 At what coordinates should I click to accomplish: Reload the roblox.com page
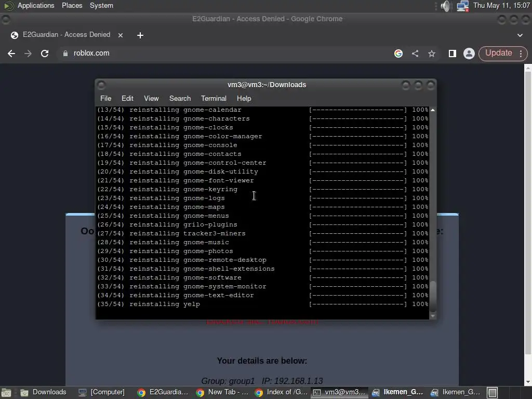pyautogui.click(x=45, y=54)
